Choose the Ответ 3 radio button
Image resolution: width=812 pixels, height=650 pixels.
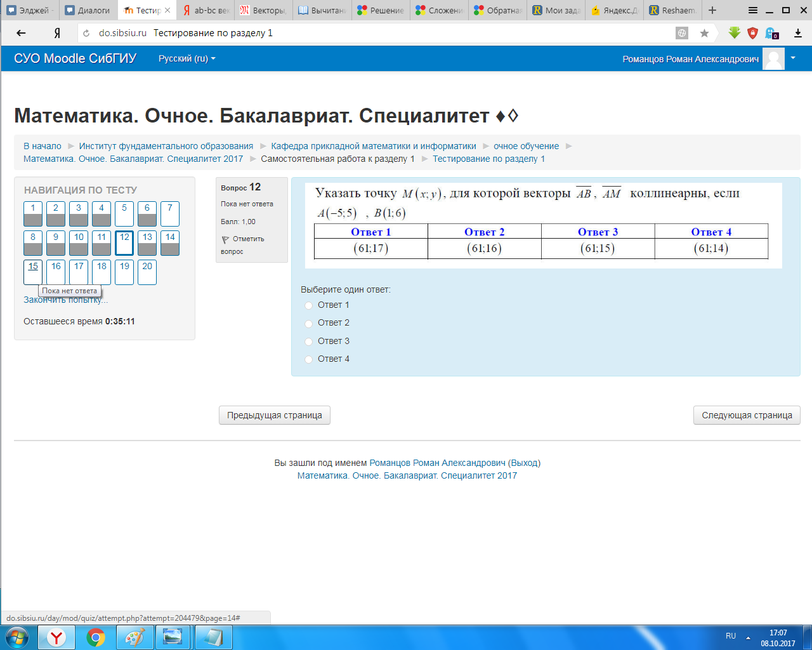(309, 342)
